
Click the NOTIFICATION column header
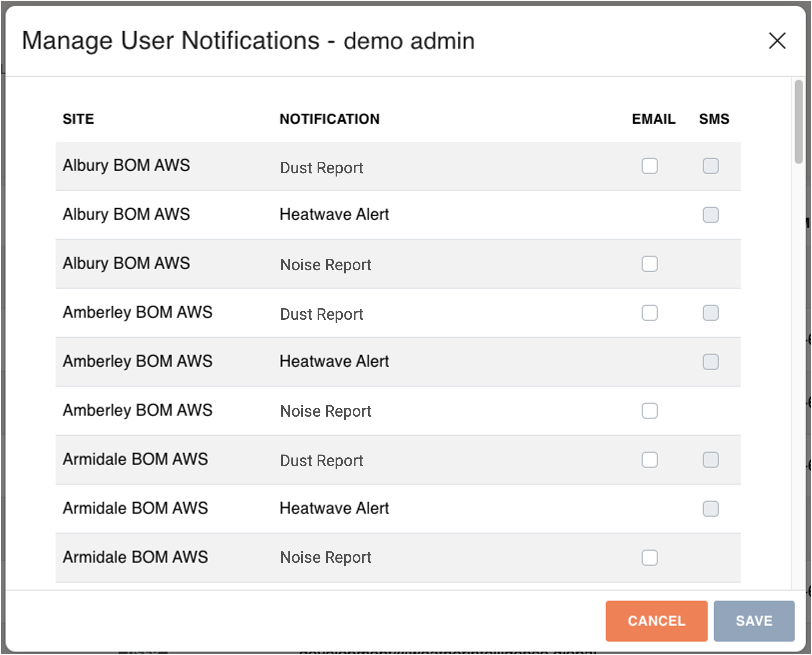pos(329,119)
